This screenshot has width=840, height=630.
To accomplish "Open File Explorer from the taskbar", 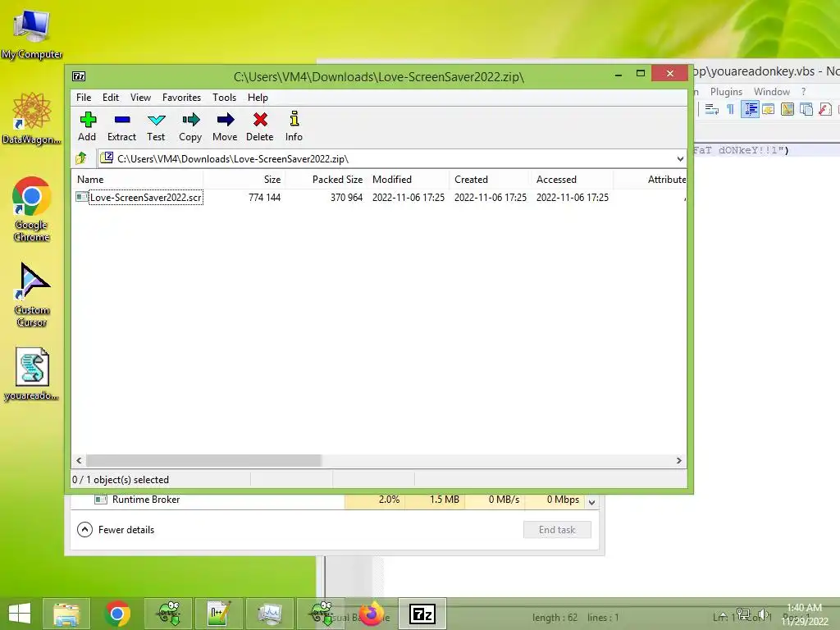I will point(66,614).
